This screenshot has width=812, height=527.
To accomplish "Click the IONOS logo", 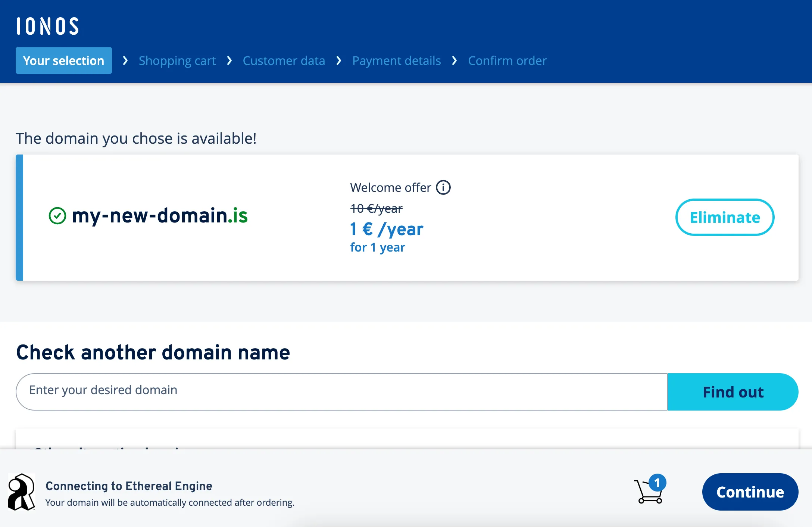I will click(48, 26).
